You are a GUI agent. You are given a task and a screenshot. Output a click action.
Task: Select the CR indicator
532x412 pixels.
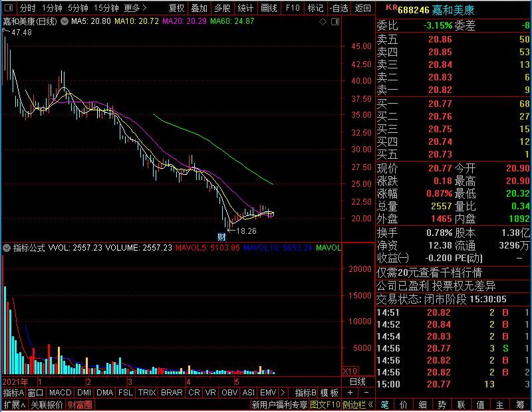tap(194, 393)
